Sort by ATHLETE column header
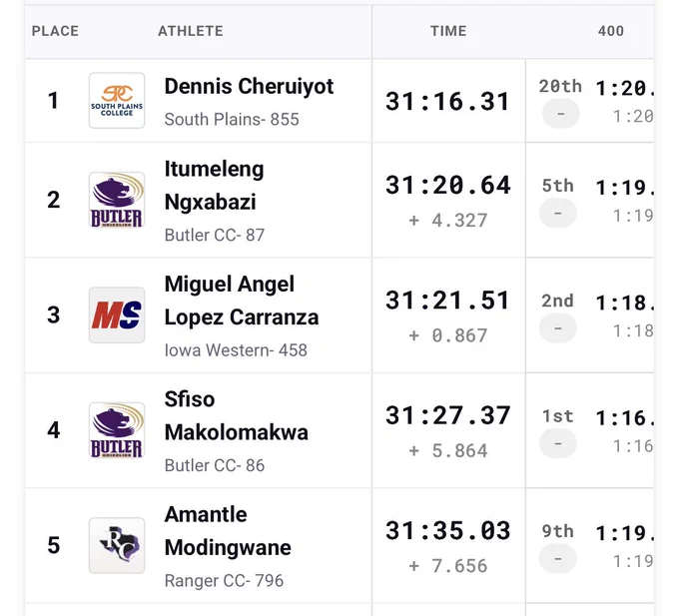 click(191, 31)
